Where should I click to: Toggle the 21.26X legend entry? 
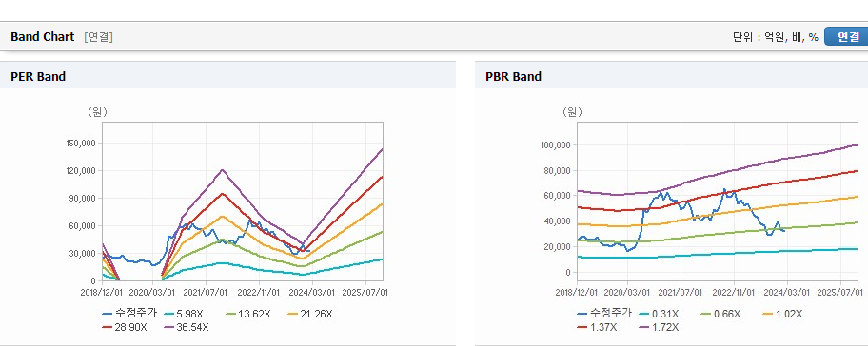point(309,314)
